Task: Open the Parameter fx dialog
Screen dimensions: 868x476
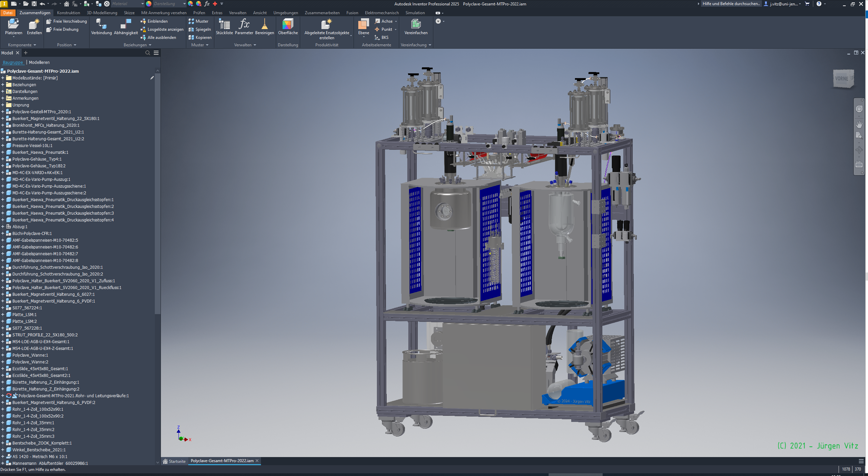Action: coord(244,24)
